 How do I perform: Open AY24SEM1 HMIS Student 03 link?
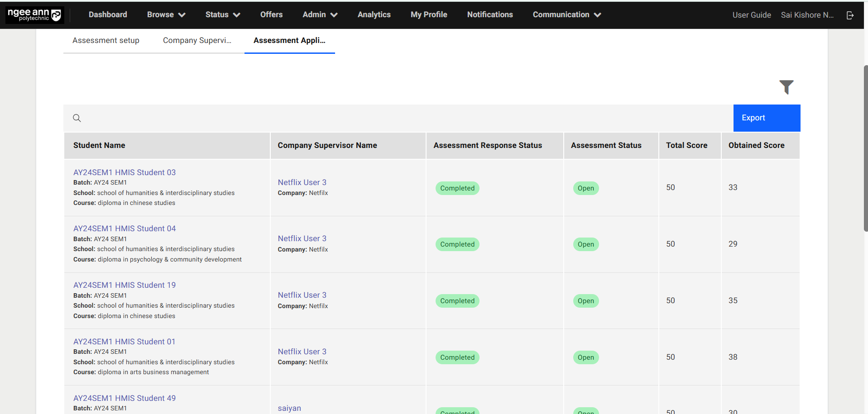125,172
